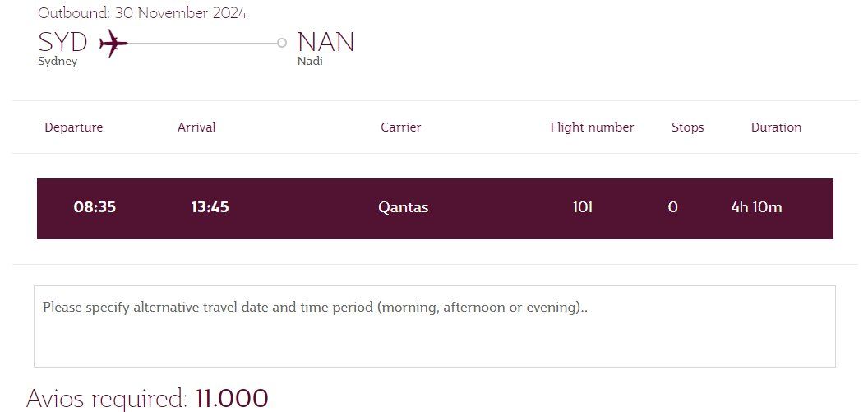Screen dimensions: 868x412
Task: Click the SYD origin airport code
Action: (x=62, y=42)
